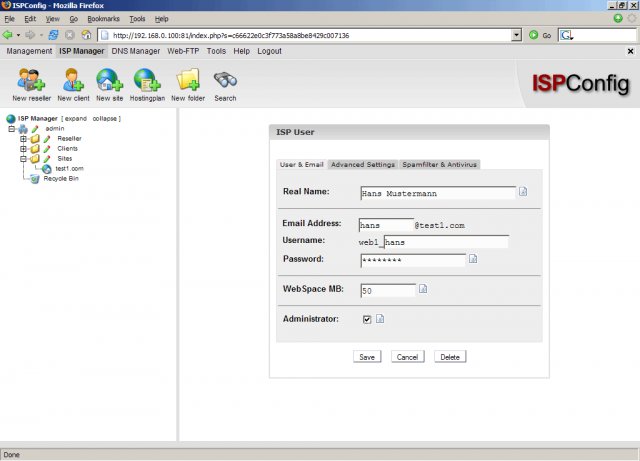This screenshot has width=640, height=461.
Task: Click pencil edit icon beside Reseller
Action: click(47, 139)
